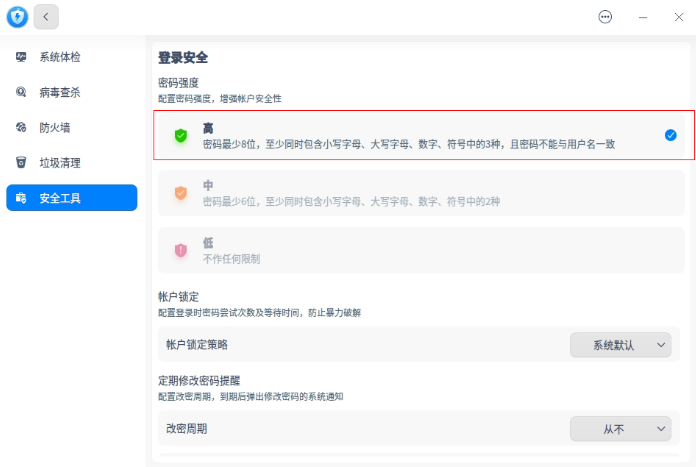
Task: Click the 密码强度 section label
Action: 178,83
